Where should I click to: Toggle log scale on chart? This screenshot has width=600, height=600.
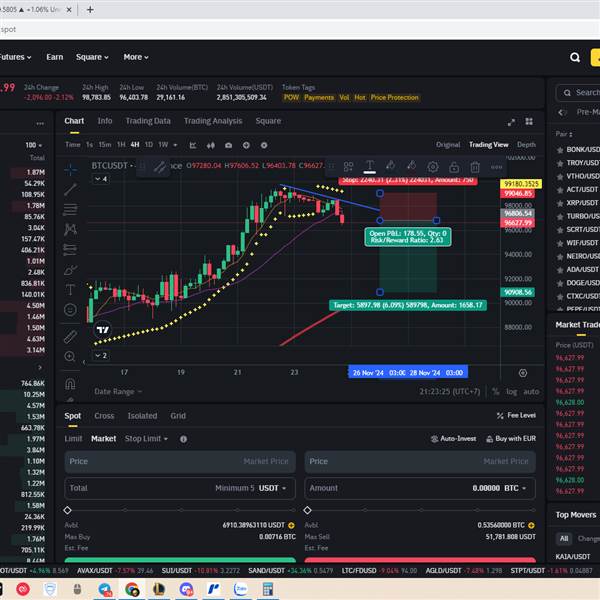tap(511, 391)
